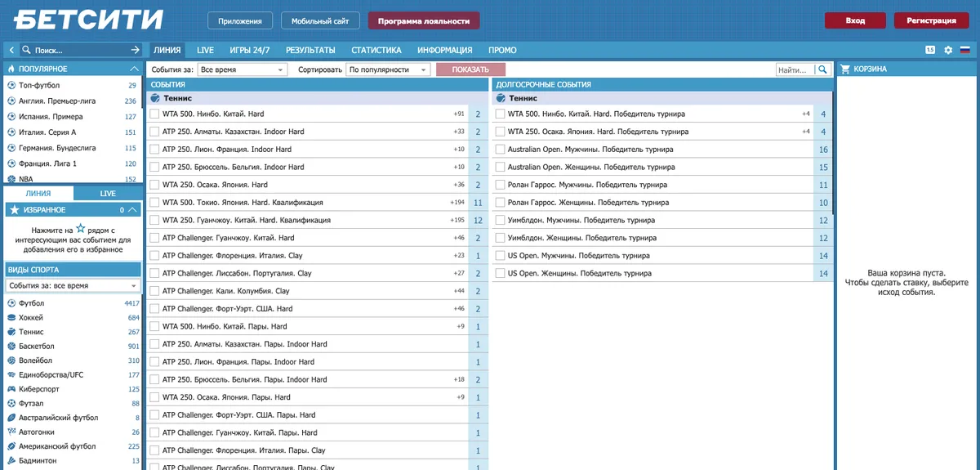Open the Результаты menu item
980x470 pixels.
pyautogui.click(x=310, y=51)
